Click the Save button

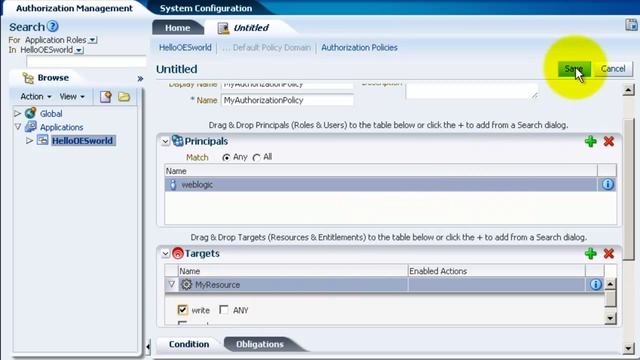[574, 69]
